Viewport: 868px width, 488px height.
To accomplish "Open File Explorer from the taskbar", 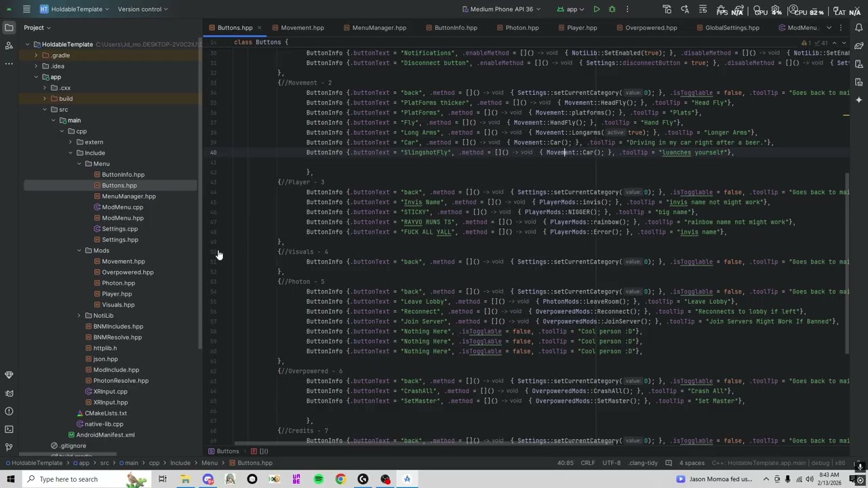I will [x=184, y=479].
